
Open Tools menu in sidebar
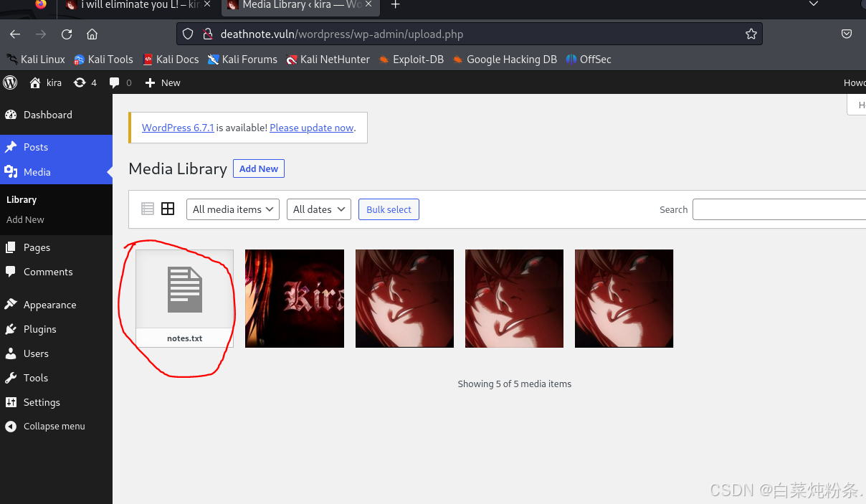(x=56, y=378)
